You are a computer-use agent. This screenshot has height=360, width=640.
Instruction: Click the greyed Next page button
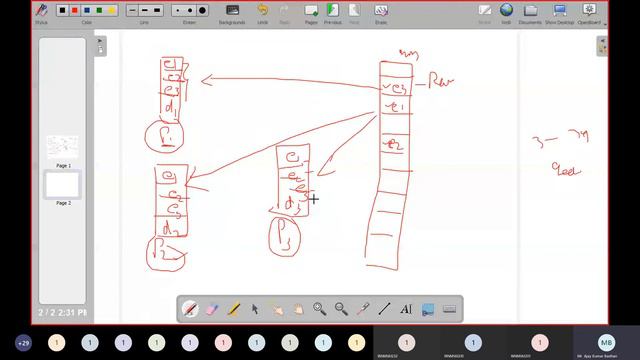tap(354, 13)
